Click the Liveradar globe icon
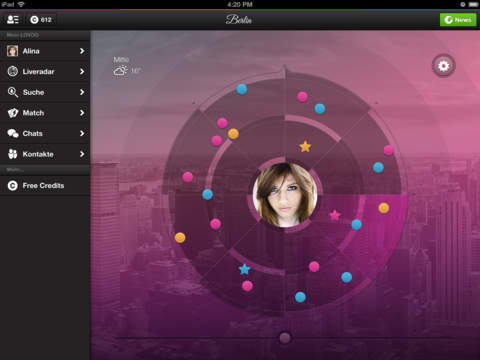Image resolution: width=480 pixels, height=360 pixels. coord(13,71)
